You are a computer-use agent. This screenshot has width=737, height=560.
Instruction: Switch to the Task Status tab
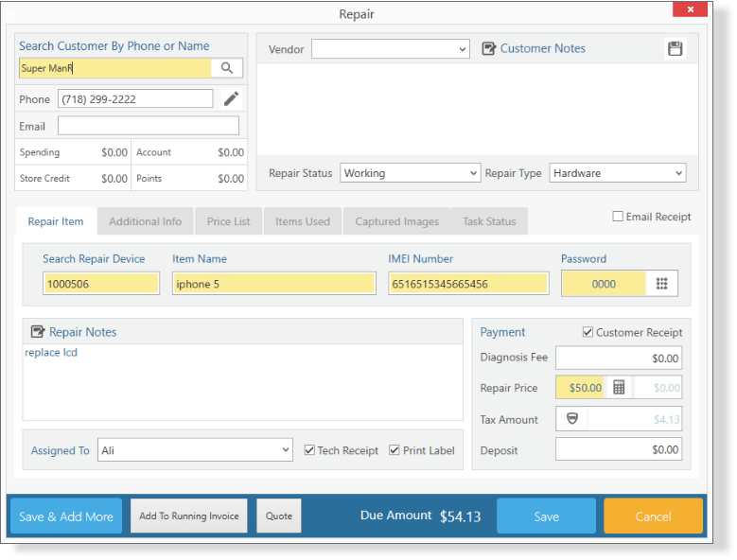489,221
